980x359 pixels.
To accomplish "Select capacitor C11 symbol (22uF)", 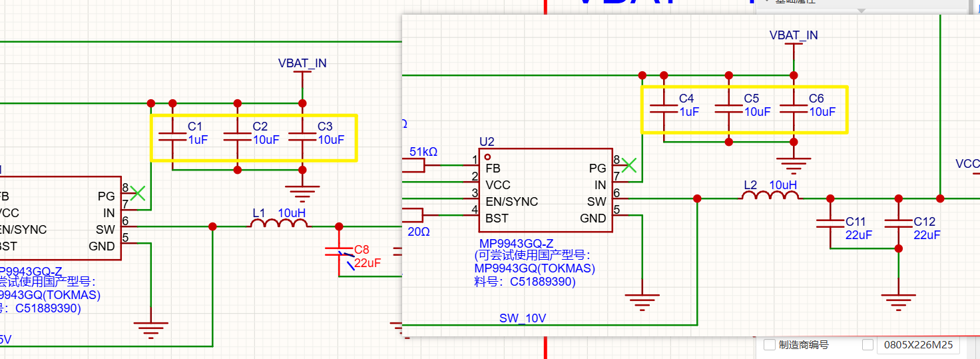I will (x=830, y=223).
